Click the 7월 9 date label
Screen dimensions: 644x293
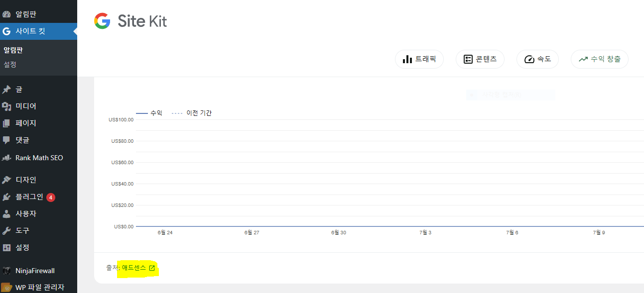pos(599,232)
